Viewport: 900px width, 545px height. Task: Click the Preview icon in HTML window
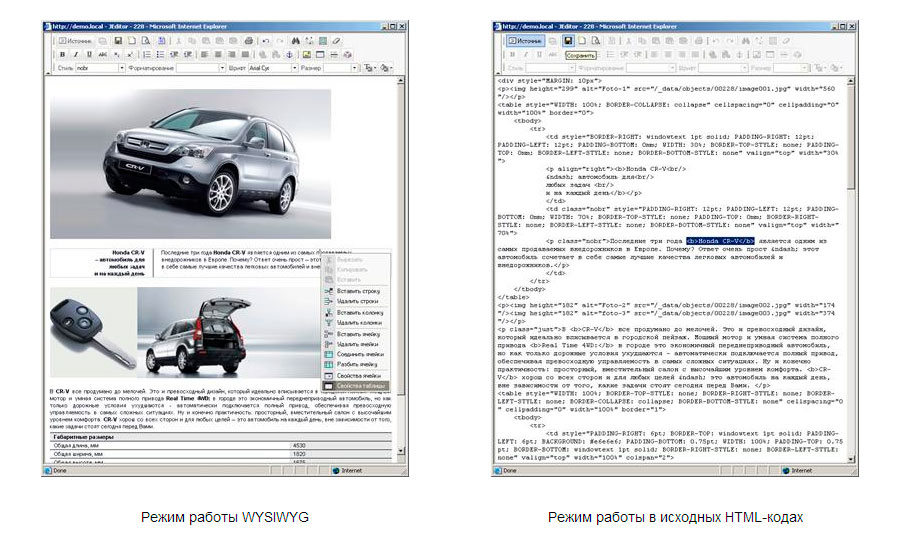(x=596, y=41)
